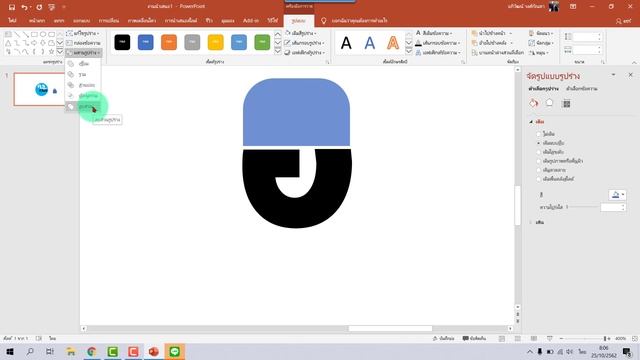
Task: Expand the shape styles gallery
Action: (278, 51)
